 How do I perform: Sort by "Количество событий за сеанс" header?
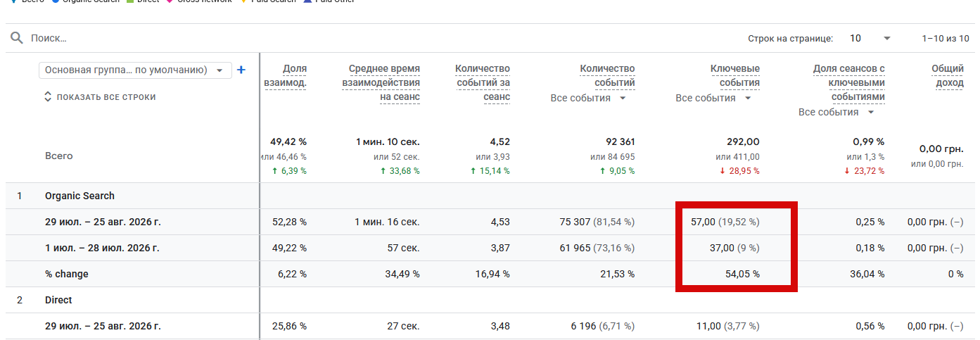(x=483, y=82)
